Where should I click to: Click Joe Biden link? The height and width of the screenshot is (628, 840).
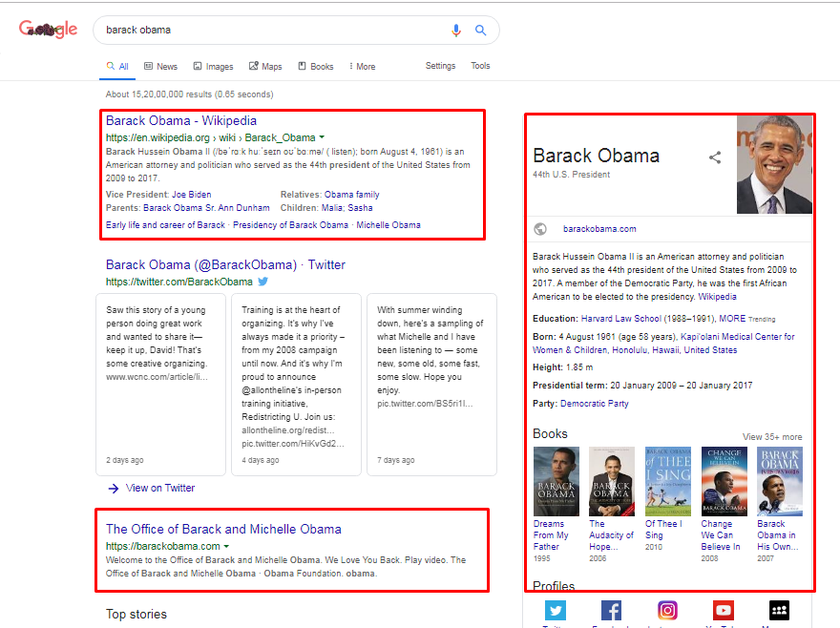tap(191, 195)
